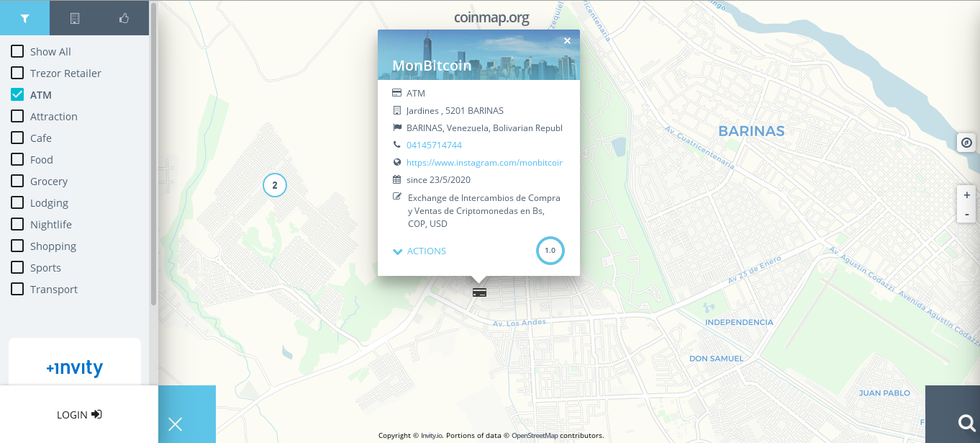The height and width of the screenshot is (443, 980).
Task: Click the Invity.io copyright link
Action: 432,436
